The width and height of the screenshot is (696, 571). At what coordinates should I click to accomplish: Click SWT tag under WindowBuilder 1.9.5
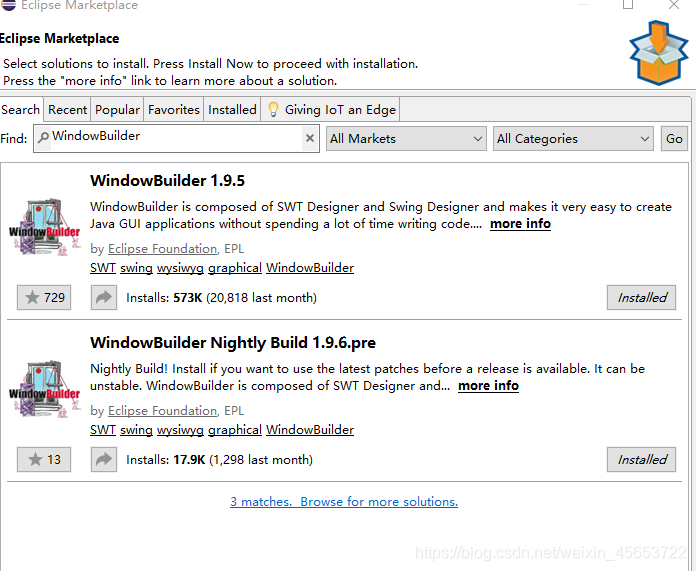tap(103, 268)
